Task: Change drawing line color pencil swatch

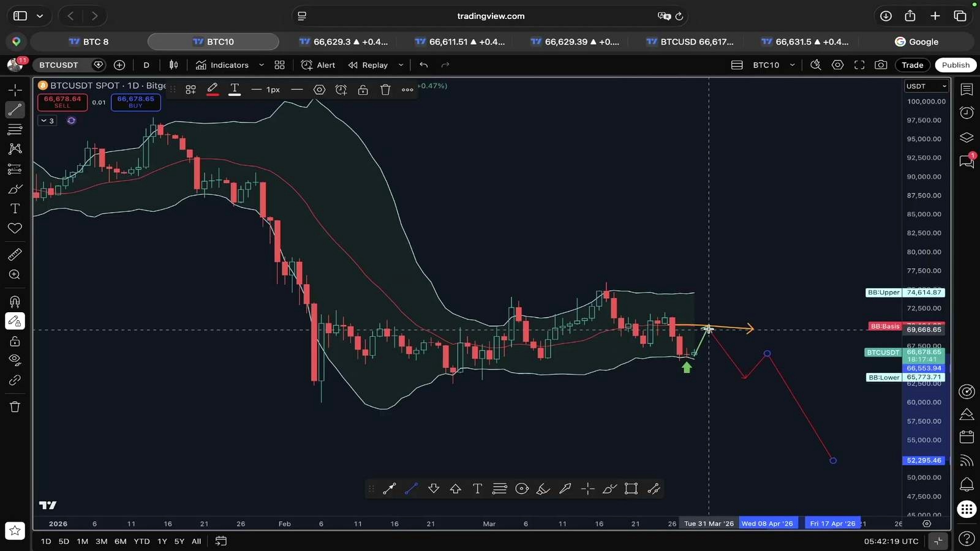Action: 213,89
